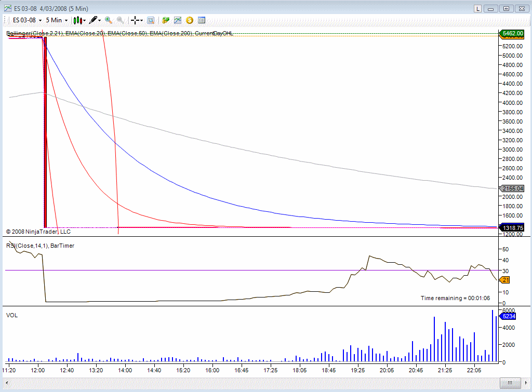This screenshot has width=532, height=392.
Task: Expand the drawing tools dropdown arrow
Action: click(100, 21)
